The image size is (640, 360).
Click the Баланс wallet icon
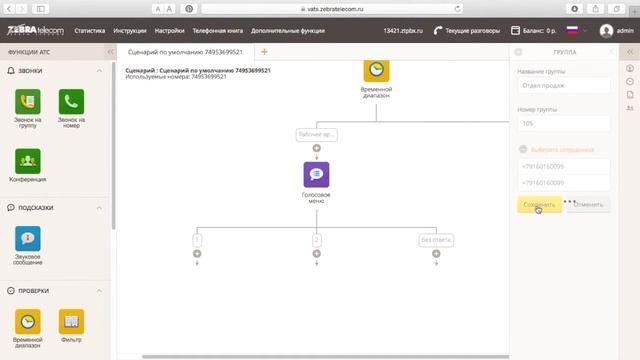tap(516, 31)
